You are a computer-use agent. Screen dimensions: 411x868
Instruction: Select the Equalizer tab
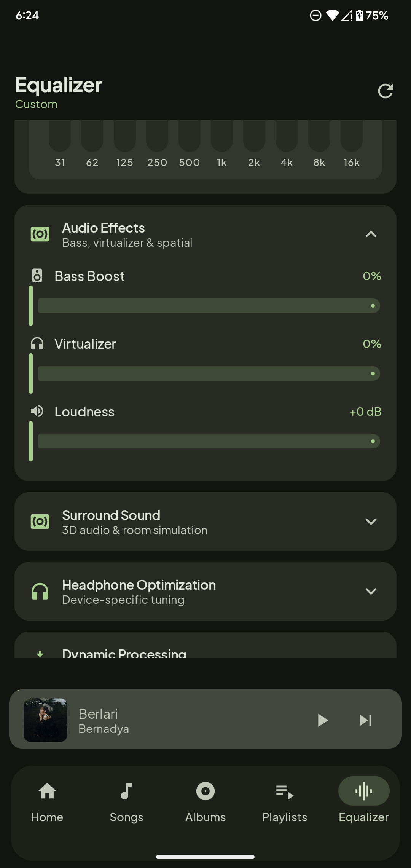coord(363,800)
